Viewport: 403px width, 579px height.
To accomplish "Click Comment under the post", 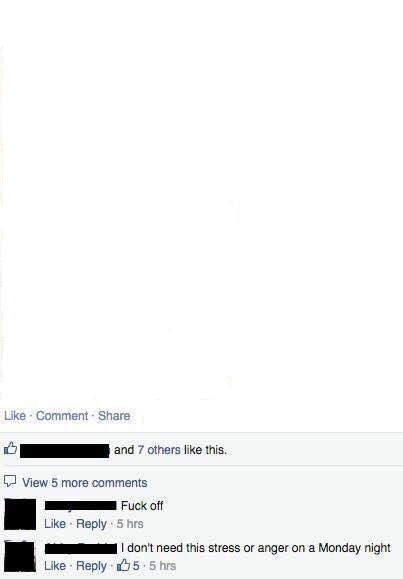I will tap(62, 416).
